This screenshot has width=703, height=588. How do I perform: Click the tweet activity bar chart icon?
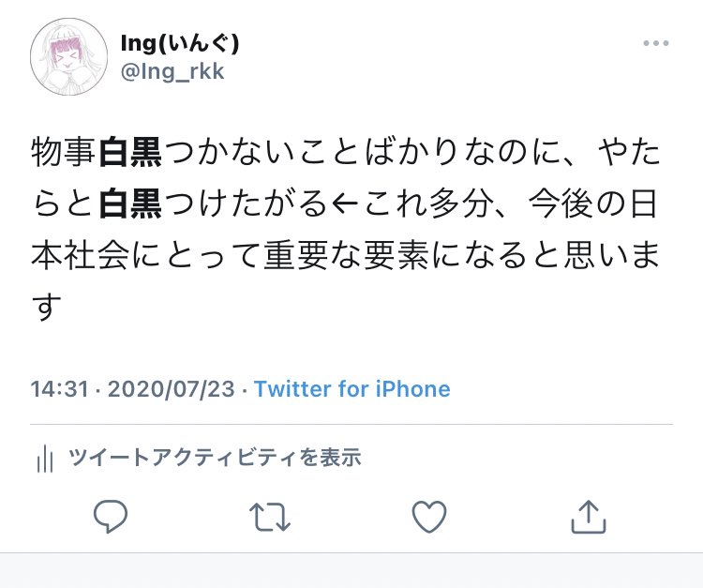click(x=43, y=459)
